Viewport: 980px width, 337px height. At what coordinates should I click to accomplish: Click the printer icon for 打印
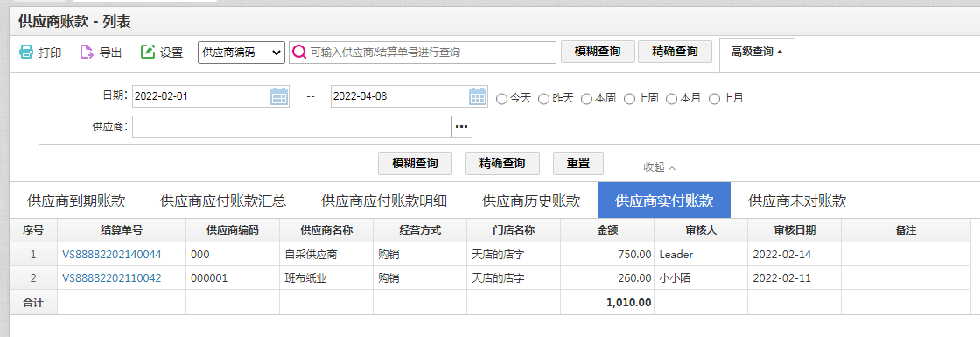[x=25, y=52]
